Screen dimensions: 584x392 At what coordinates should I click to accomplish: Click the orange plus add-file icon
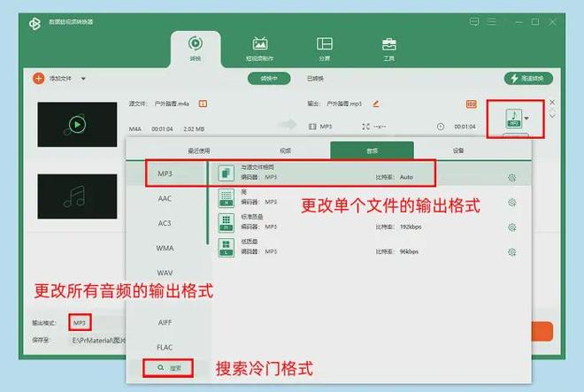click(x=38, y=79)
